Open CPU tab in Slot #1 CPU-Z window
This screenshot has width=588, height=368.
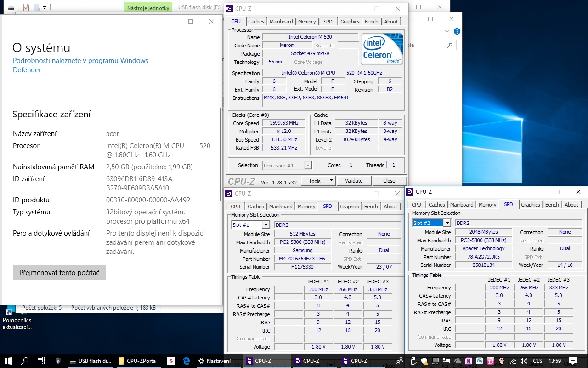point(236,207)
